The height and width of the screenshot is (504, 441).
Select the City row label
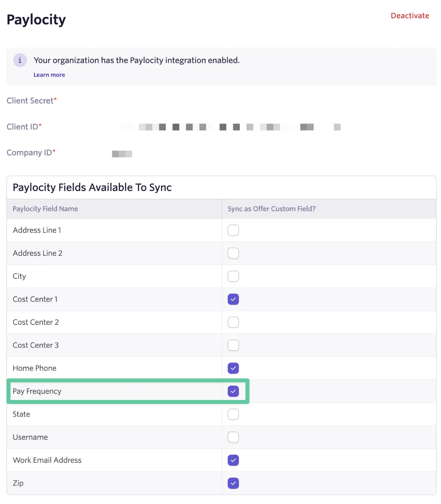click(19, 276)
